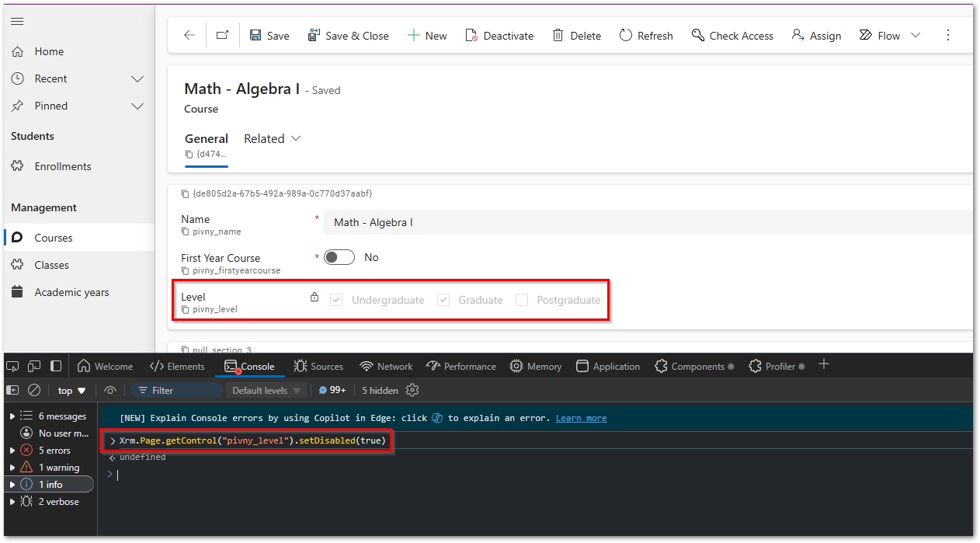The height and width of the screenshot is (543, 980).
Task: Toggle DevTools quick view icon
Action: tap(56, 366)
